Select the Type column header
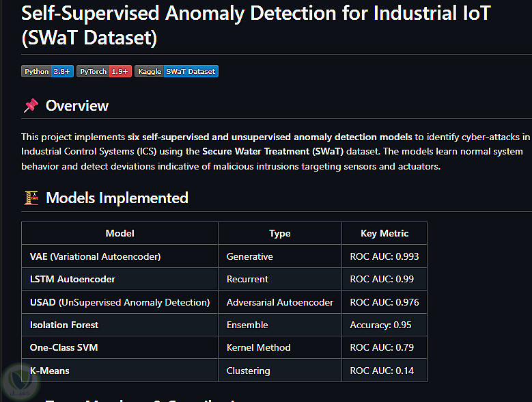This screenshot has width=532, height=402. [280, 233]
